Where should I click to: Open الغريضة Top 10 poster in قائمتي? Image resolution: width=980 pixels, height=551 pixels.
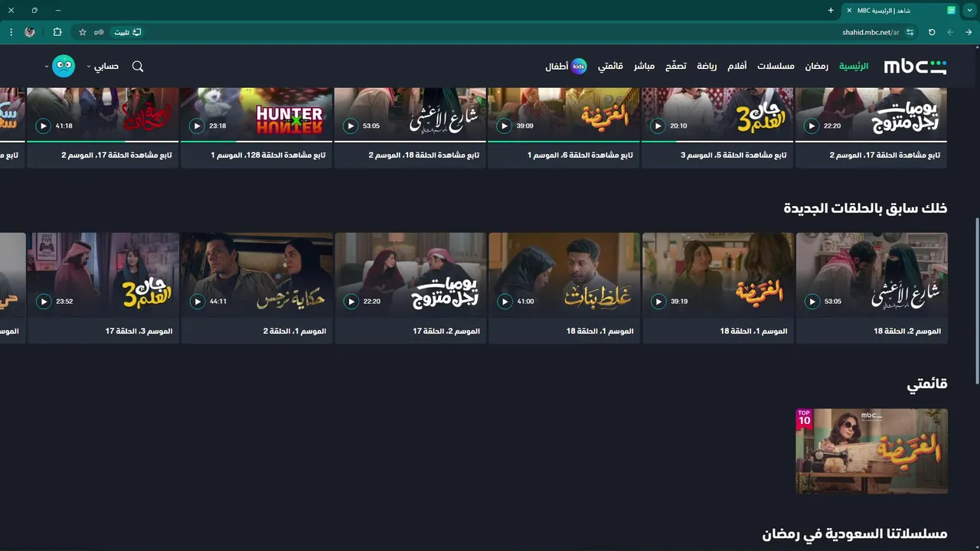872,451
